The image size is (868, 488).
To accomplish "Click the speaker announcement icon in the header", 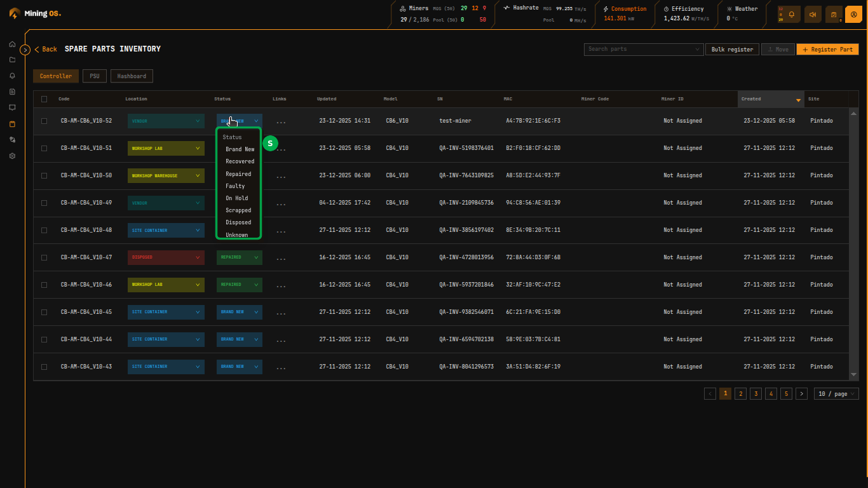I will (813, 13).
